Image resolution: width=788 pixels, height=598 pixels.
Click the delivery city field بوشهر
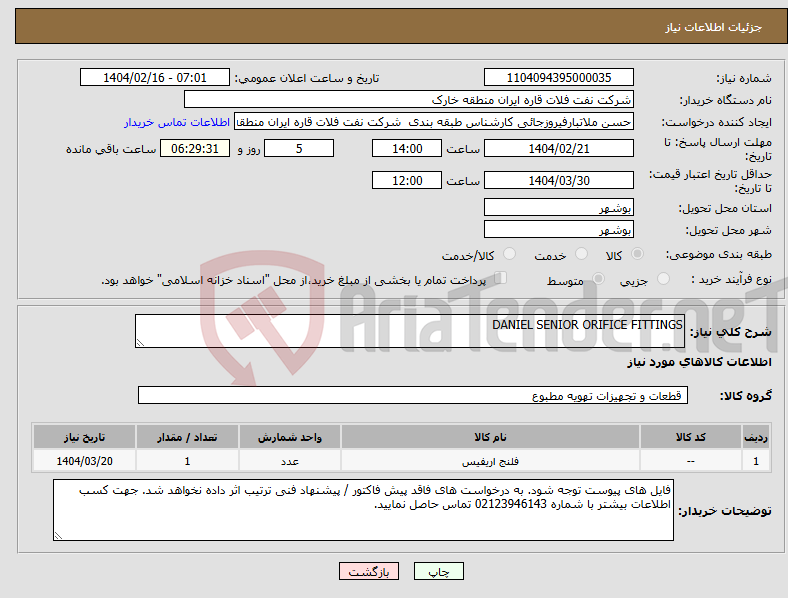pos(558,229)
